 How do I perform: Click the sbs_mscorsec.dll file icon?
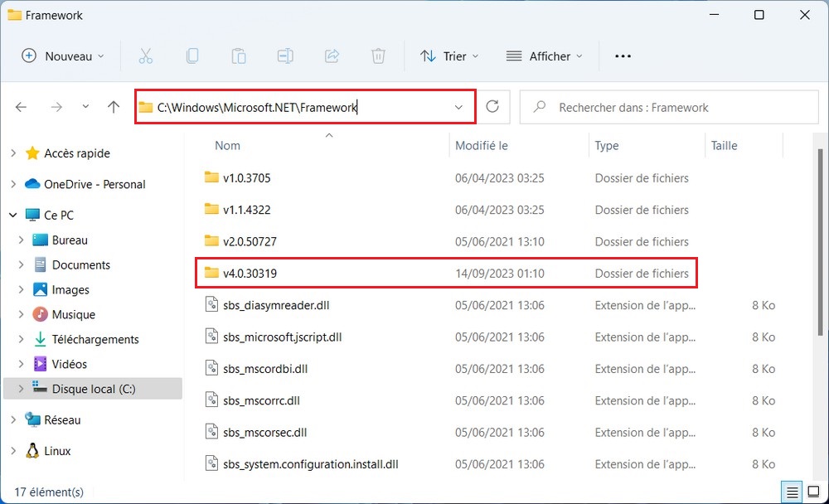(x=211, y=432)
